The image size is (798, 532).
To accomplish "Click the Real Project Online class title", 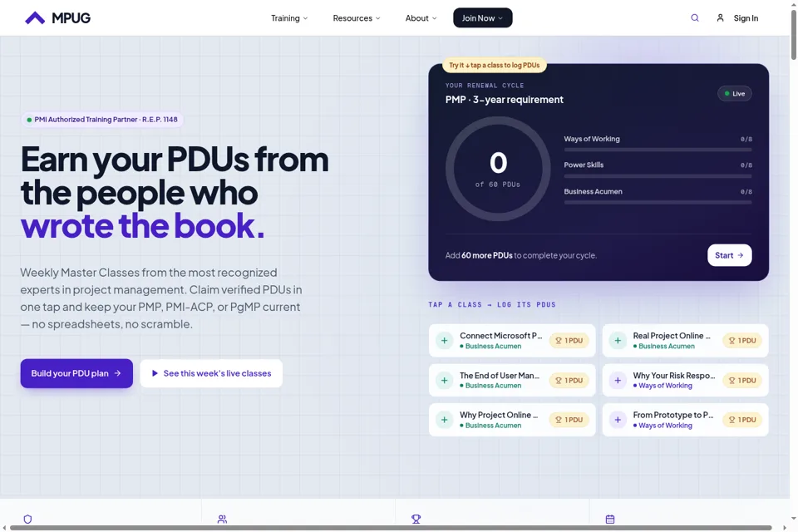I will pos(672,336).
